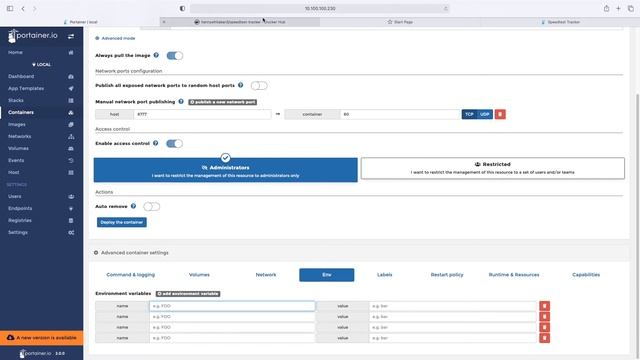The height and width of the screenshot is (360, 640).
Task: Click the App Templates rocket icon
Action: [71, 88]
